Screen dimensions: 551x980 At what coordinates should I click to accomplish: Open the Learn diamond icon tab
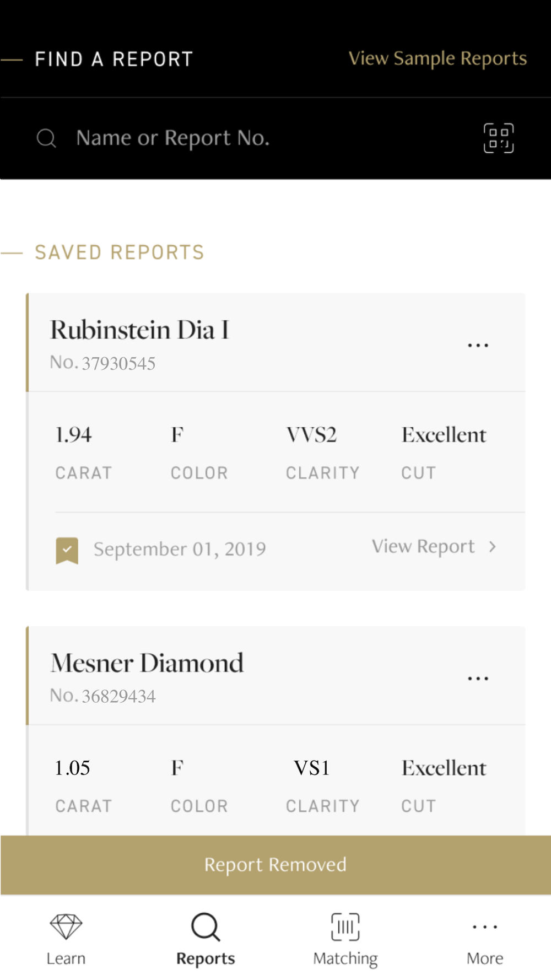click(66, 926)
